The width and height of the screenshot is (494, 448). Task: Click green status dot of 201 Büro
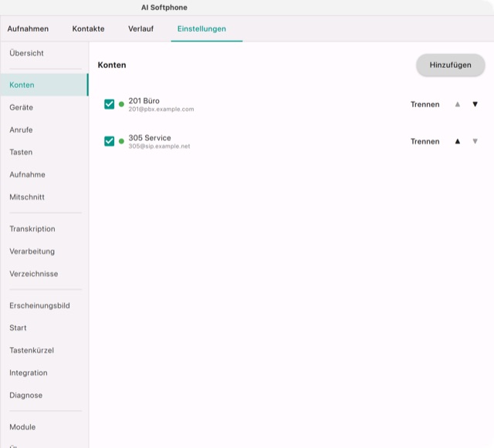(x=121, y=104)
